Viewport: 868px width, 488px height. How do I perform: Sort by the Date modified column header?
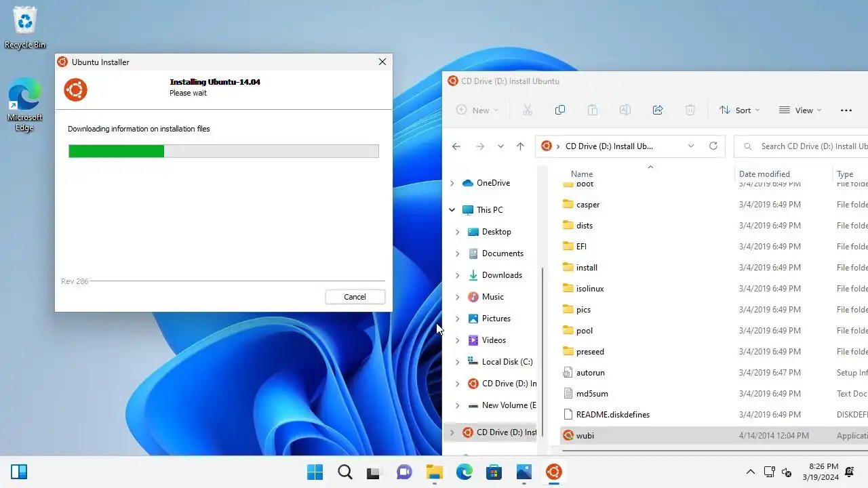[x=764, y=174]
